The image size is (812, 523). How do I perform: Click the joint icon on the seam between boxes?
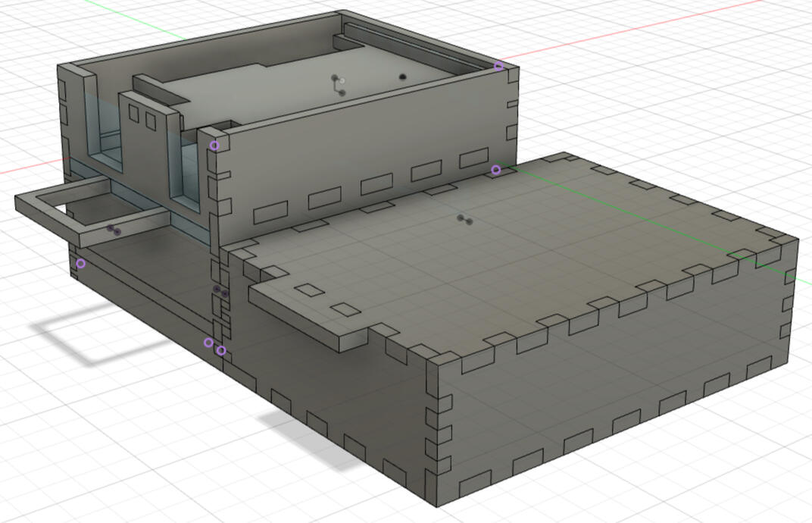(220, 291)
